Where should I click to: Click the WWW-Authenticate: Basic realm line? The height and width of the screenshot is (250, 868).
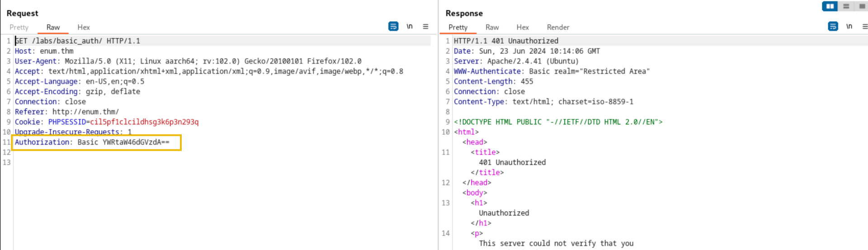click(x=552, y=71)
